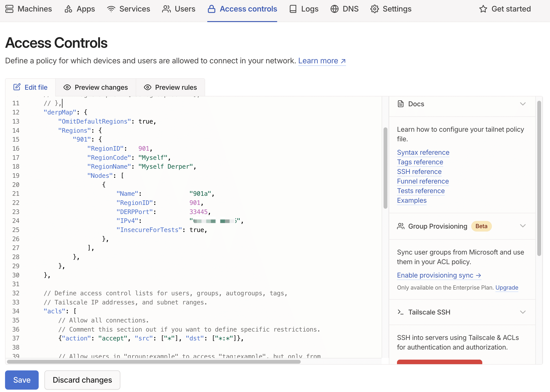
Task: Open the Learn more link
Action: point(322,61)
